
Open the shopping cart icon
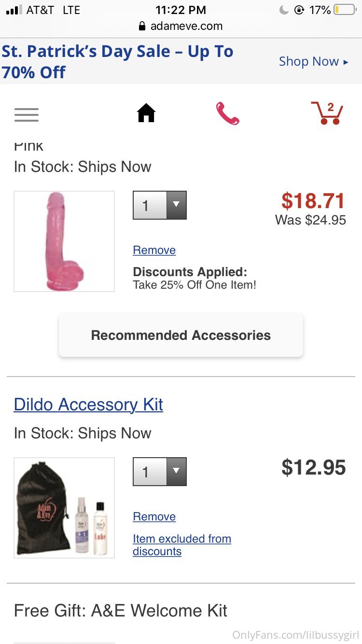(327, 113)
